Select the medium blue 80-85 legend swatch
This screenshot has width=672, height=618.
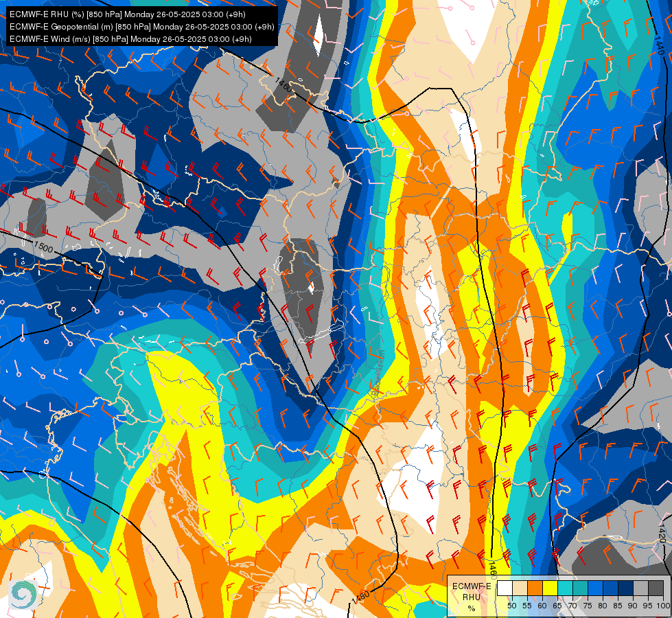610,588
